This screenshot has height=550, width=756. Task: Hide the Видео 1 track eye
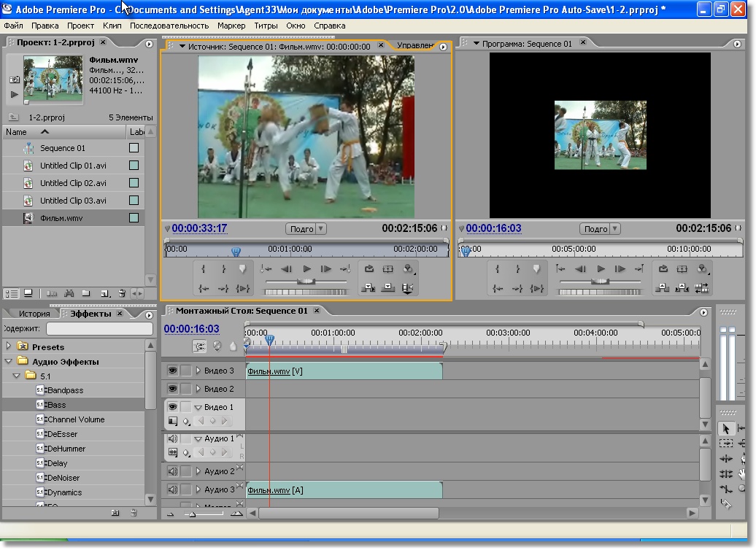click(x=172, y=407)
